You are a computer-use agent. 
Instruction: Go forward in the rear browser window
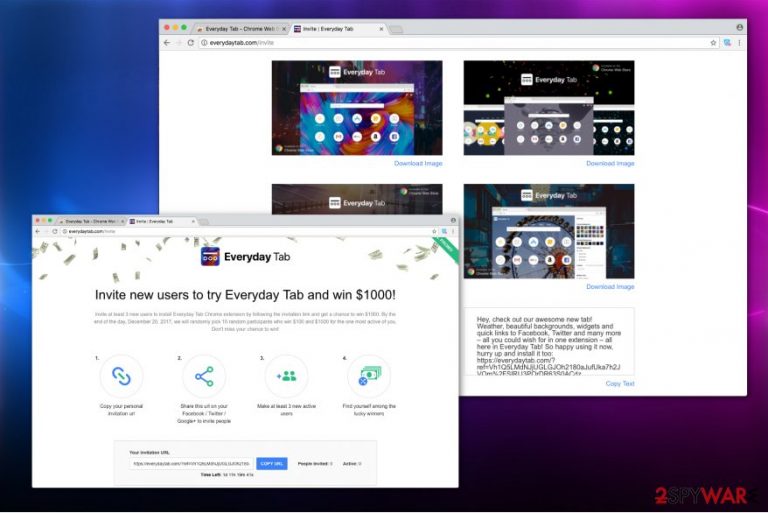179,43
